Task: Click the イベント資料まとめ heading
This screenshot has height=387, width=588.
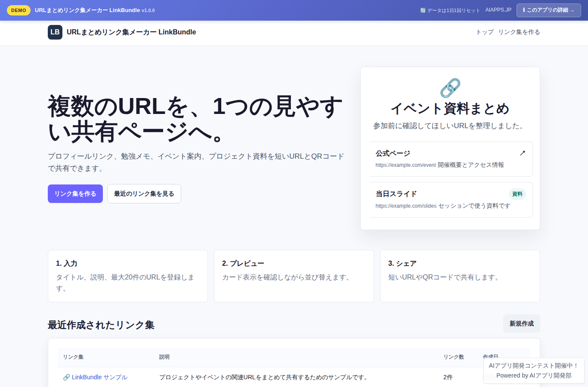Action: coord(450,108)
